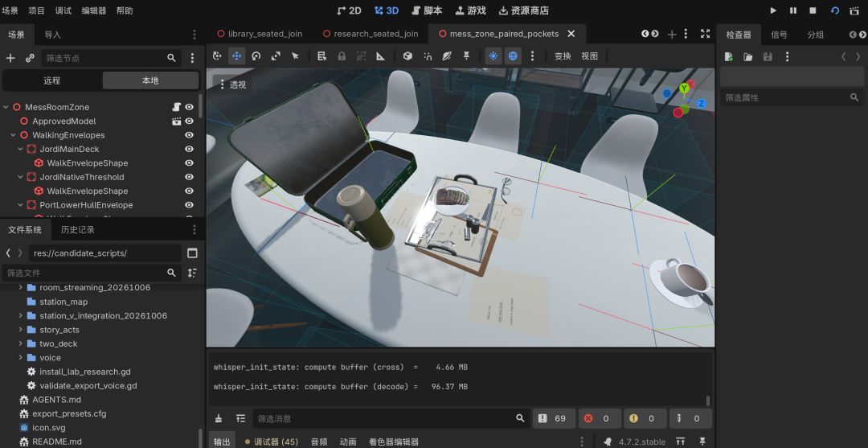Image resolution: width=868 pixels, height=448 pixels.
Task: Pause the running project
Action: point(793,10)
